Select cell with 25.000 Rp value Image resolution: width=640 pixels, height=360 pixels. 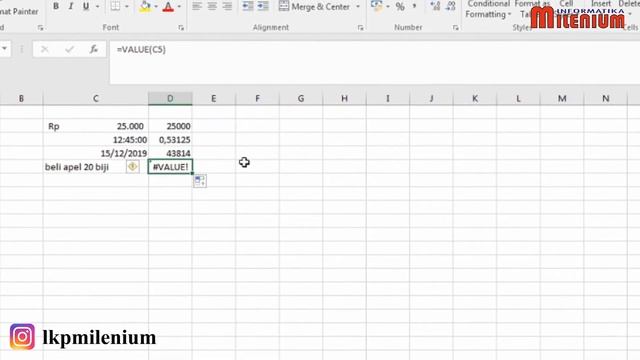point(96,126)
